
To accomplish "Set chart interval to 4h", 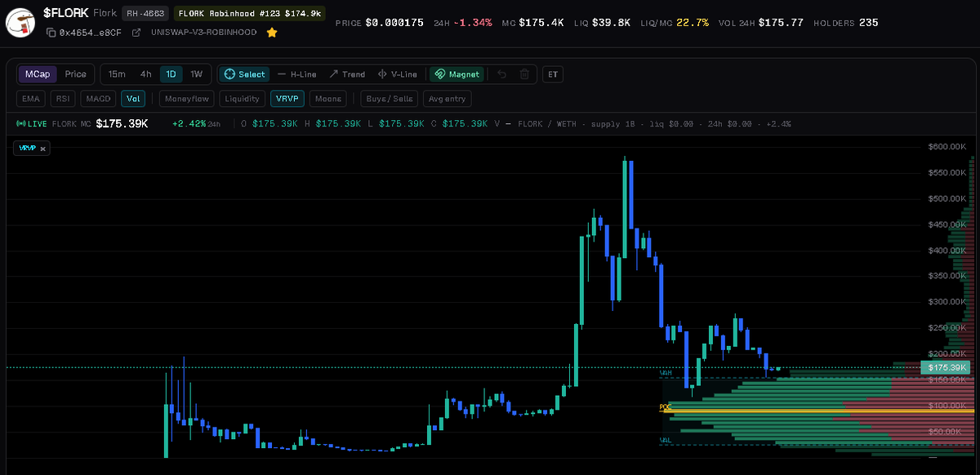I will 145,74.
